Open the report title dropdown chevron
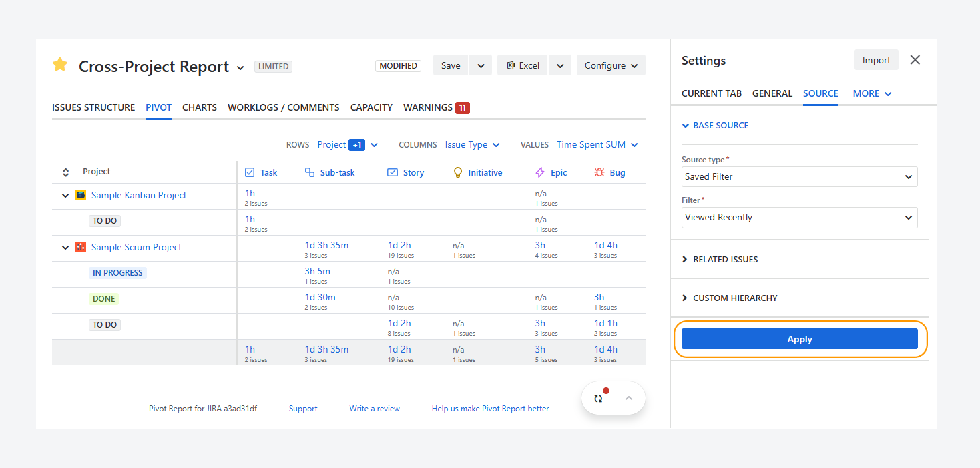The height and width of the screenshot is (468, 980). [x=241, y=67]
